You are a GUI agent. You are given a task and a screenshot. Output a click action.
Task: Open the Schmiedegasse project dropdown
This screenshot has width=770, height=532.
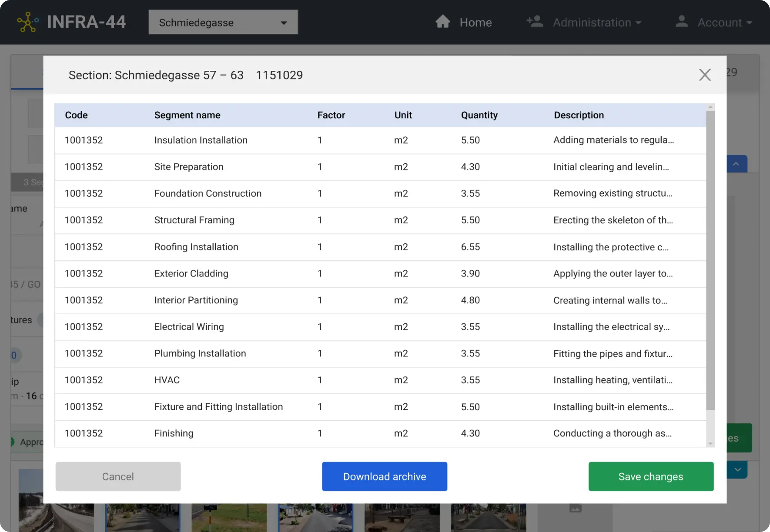coord(223,22)
